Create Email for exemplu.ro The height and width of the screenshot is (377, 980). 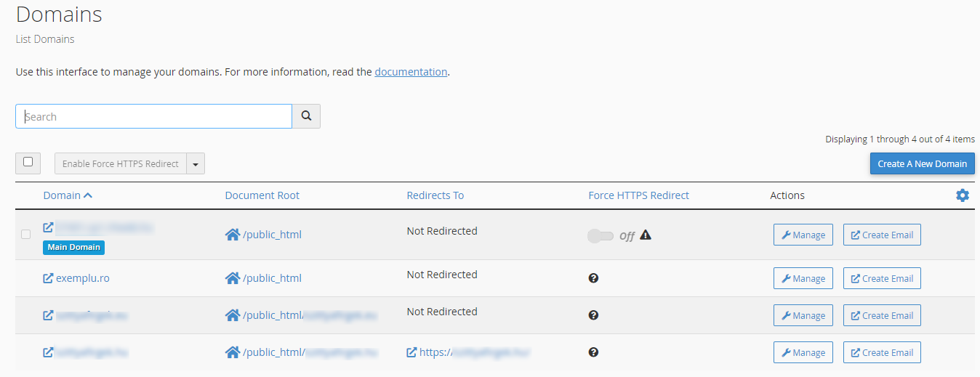882,278
